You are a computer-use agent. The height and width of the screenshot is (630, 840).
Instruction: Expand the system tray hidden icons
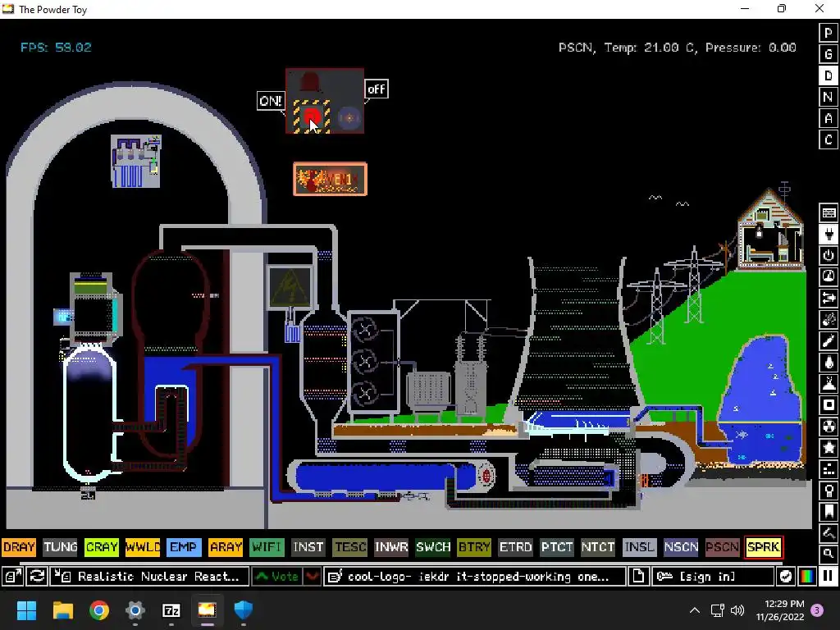pos(694,610)
